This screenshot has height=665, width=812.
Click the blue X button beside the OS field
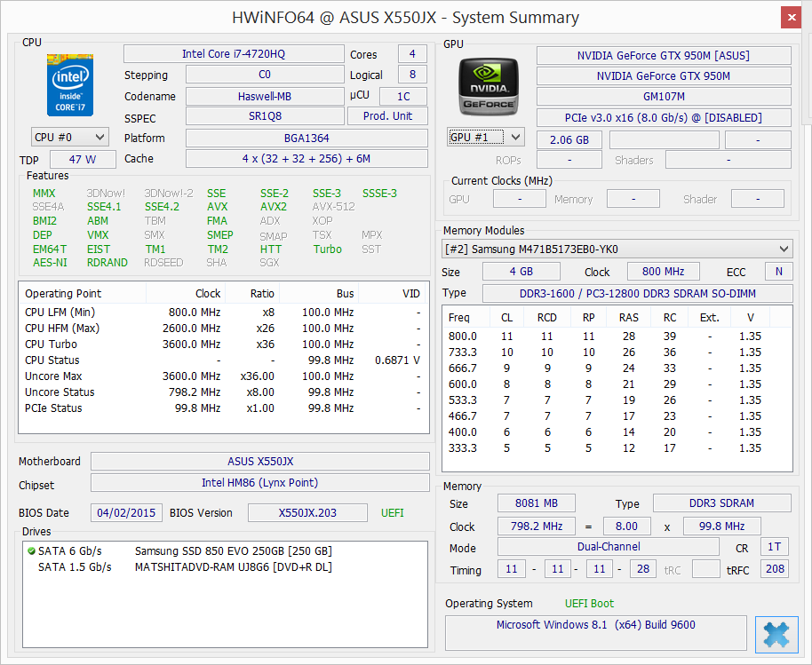click(776, 634)
